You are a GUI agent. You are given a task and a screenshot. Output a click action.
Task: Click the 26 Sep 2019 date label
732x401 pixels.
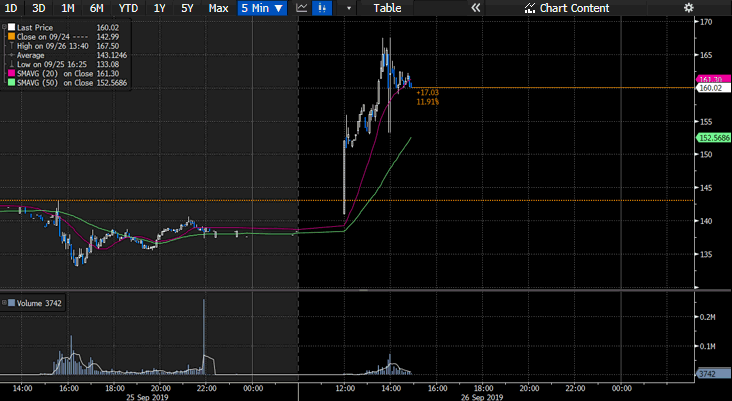pos(482,397)
